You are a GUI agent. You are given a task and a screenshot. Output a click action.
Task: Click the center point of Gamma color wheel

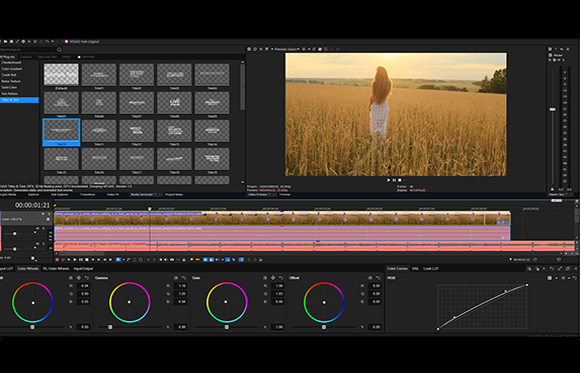(x=129, y=302)
